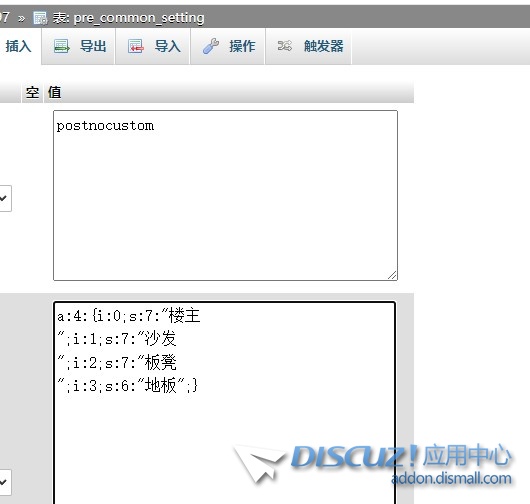Click the 空 column header
530x504 pixels.
[32, 92]
